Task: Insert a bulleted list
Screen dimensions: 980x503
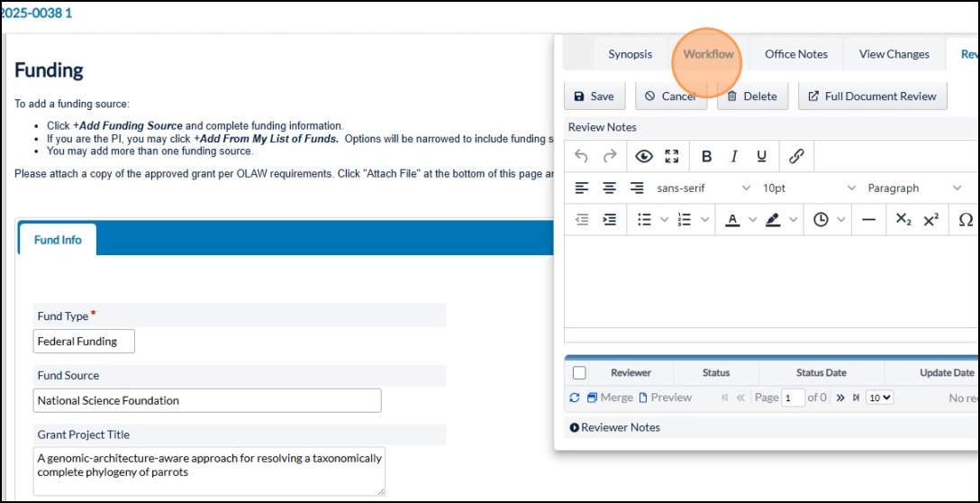Action: pos(644,220)
